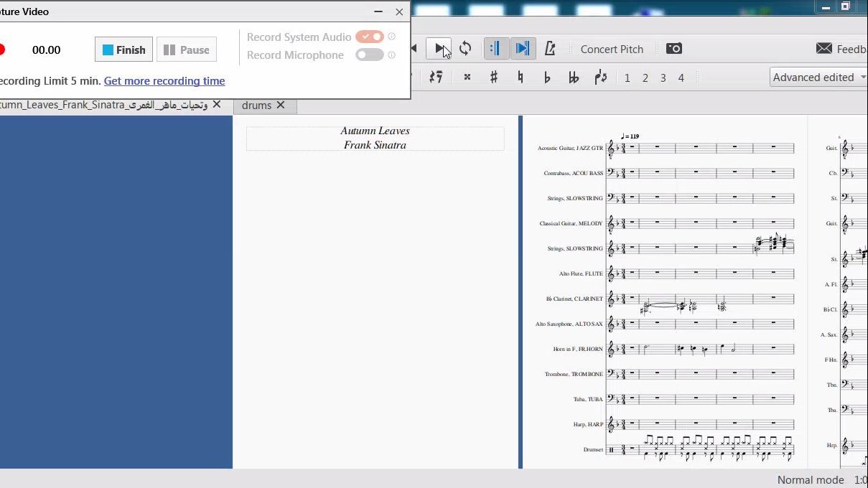This screenshot has height=488, width=868.
Task: Select the Harp, HARP staff label
Action: [x=588, y=424]
